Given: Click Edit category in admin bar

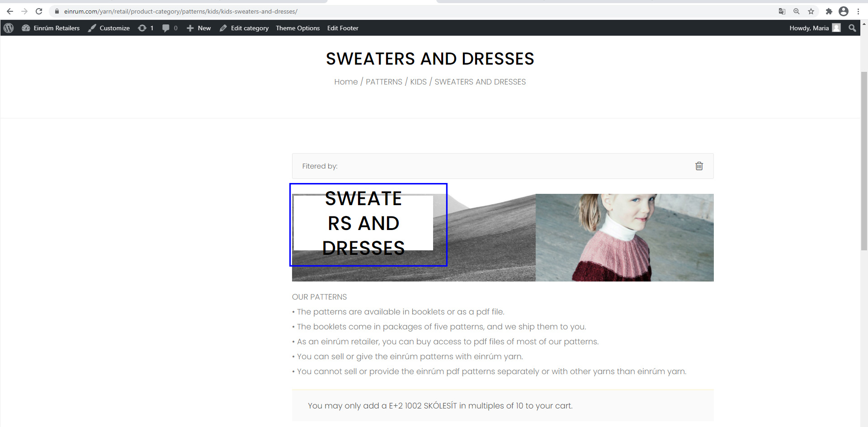Looking at the screenshot, I should click(244, 28).
